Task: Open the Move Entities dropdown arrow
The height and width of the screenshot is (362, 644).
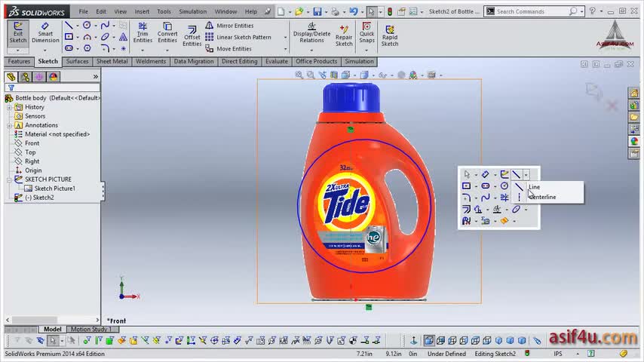Action: tap(286, 49)
